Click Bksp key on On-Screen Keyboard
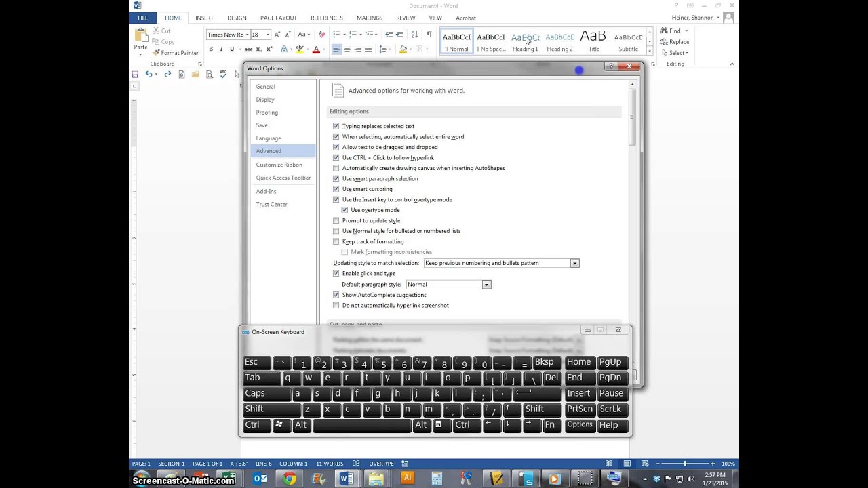The width and height of the screenshot is (868, 488). point(547,362)
